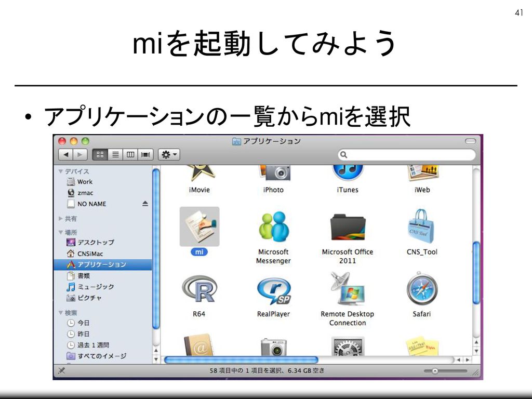This screenshot has height=399, width=532.
Task: Select アプリケーション in the sidebar
Action: click(102, 264)
